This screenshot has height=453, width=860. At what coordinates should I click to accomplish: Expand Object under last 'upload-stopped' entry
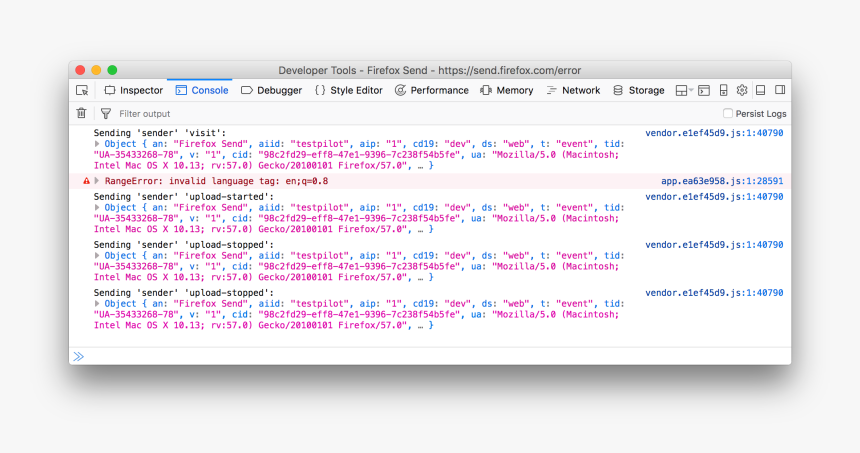pos(97,303)
